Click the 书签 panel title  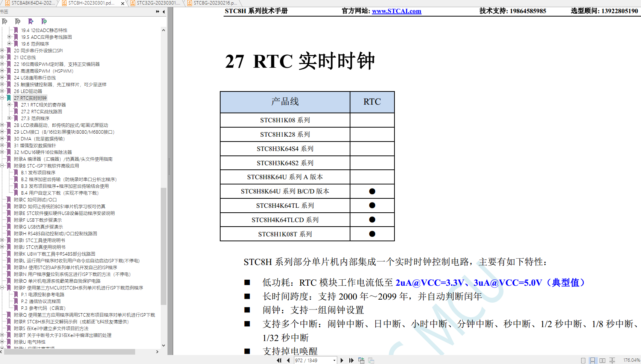[5, 12]
